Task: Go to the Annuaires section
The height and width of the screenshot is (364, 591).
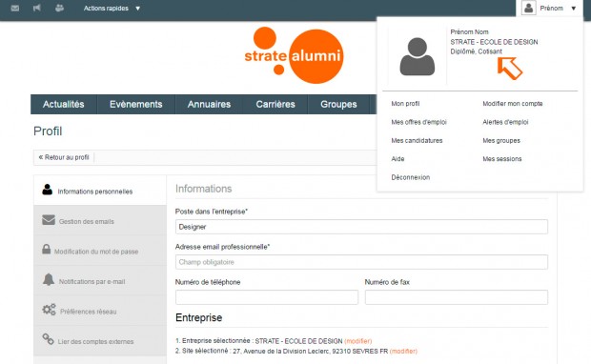Action: point(209,105)
